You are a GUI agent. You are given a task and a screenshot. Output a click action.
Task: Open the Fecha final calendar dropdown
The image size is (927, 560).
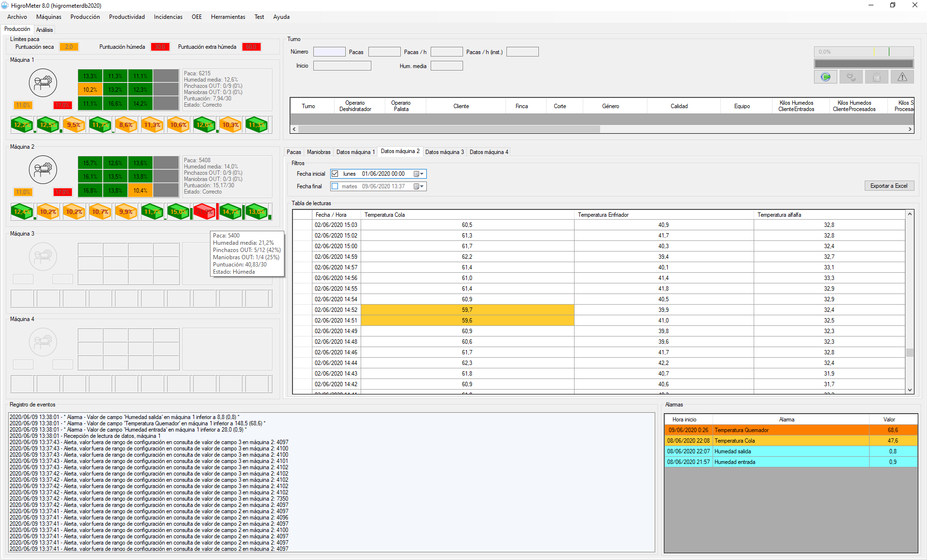[419, 186]
